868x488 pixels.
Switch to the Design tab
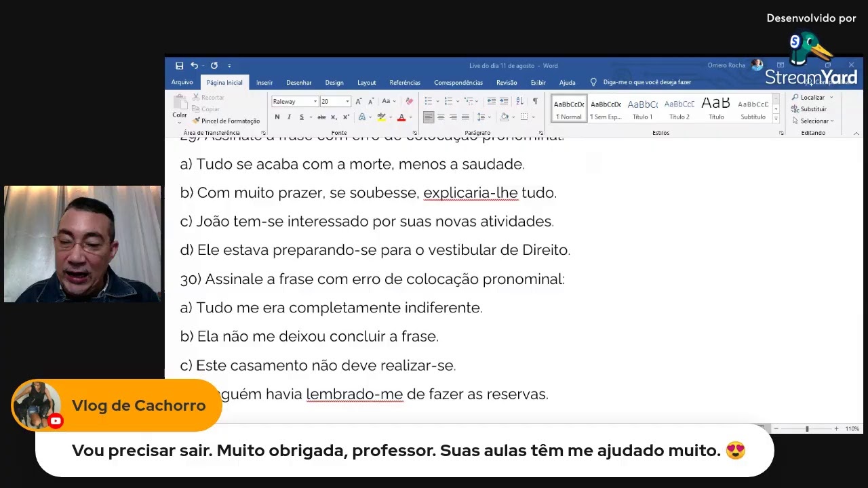coord(334,83)
